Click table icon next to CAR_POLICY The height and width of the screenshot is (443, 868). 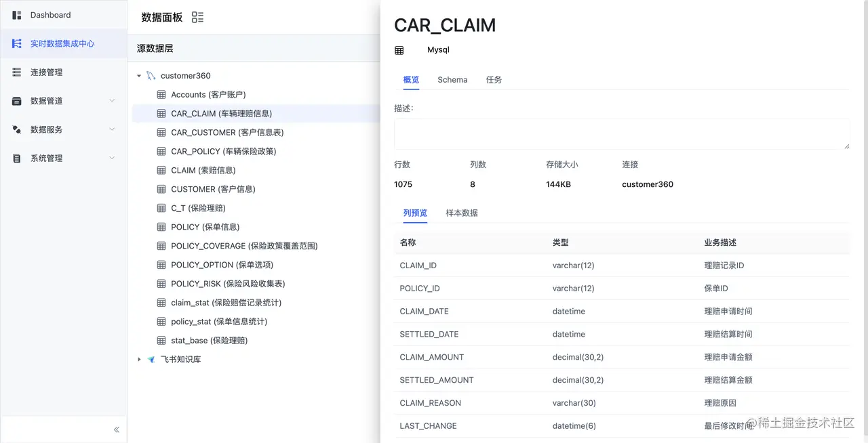coord(161,151)
